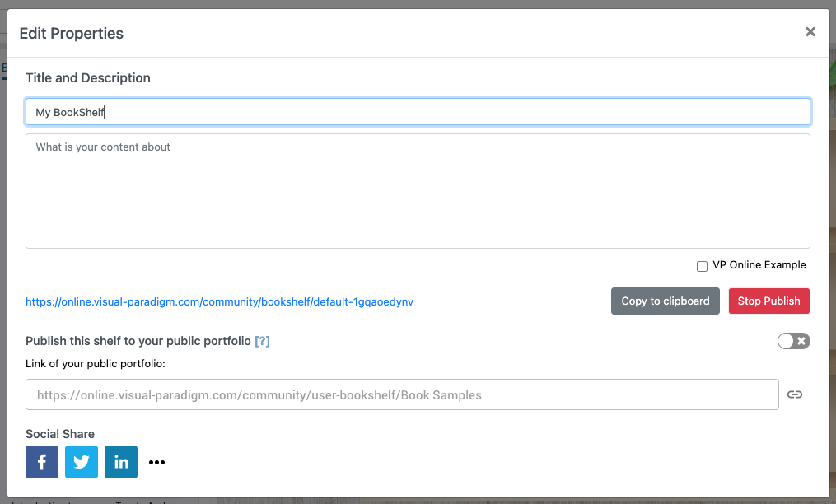Open more social share options
The image size is (836, 504).
point(156,463)
